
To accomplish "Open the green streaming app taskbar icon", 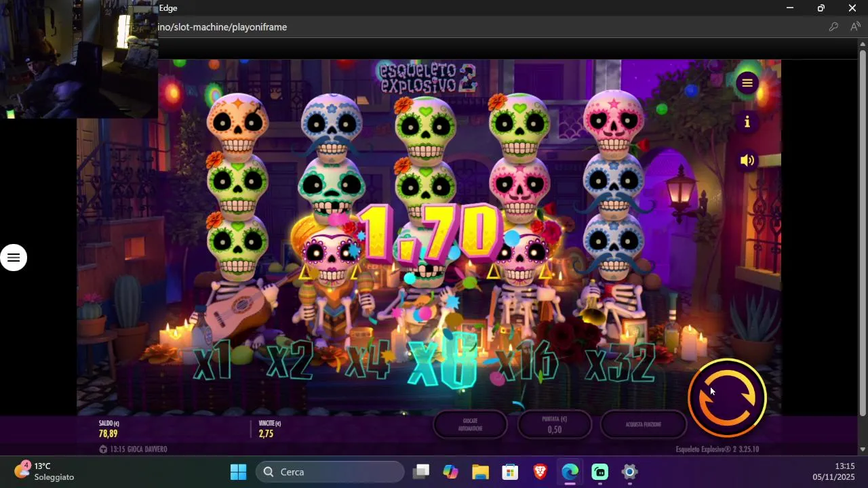I will [600, 472].
